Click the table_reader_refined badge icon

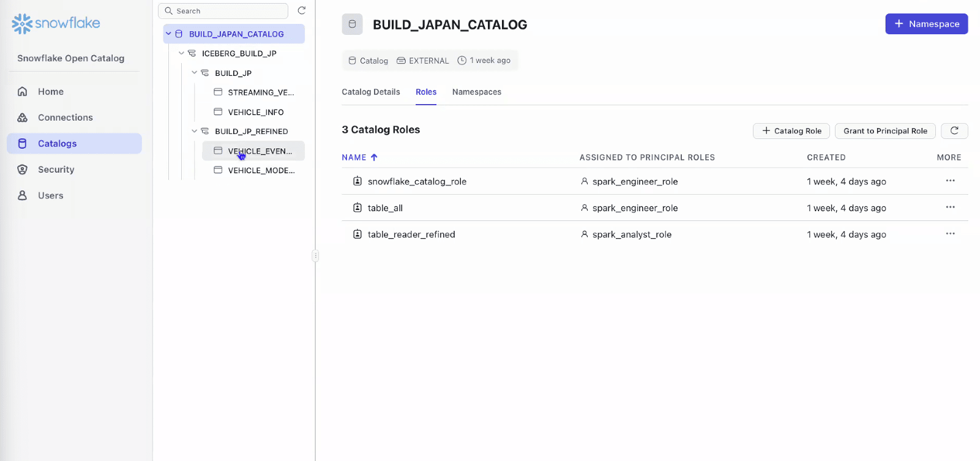pos(357,234)
